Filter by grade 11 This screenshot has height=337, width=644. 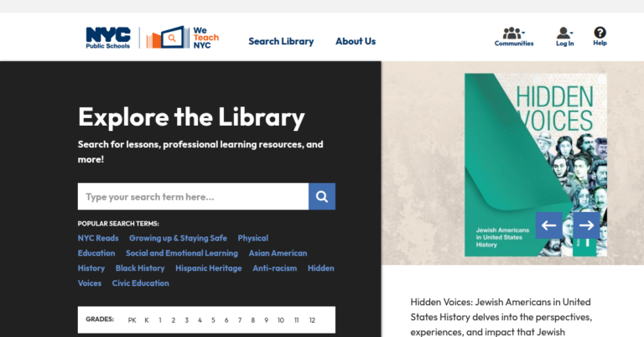pyautogui.click(x=297, y=320)
